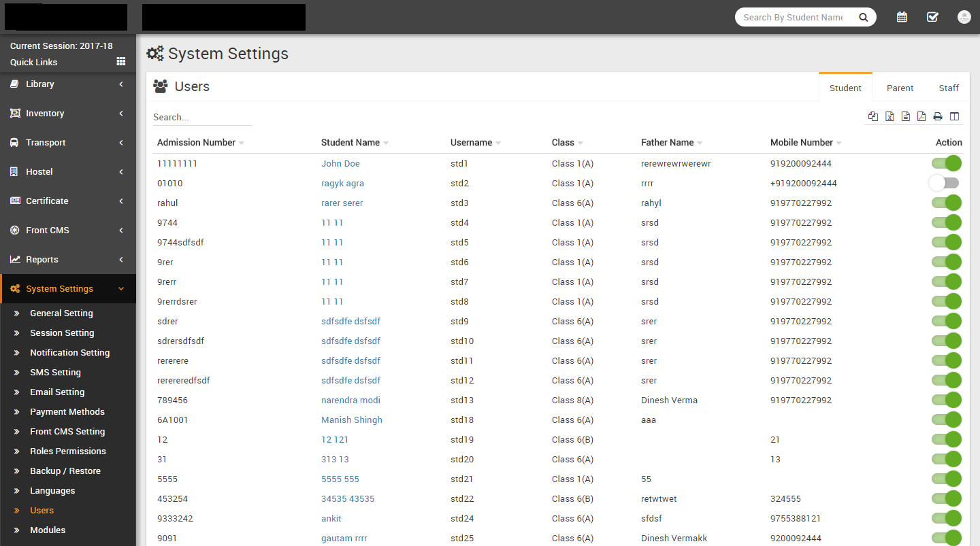Open the column visibility icon
The width and height of the screenshot is (980, 546).
point(954,116)
